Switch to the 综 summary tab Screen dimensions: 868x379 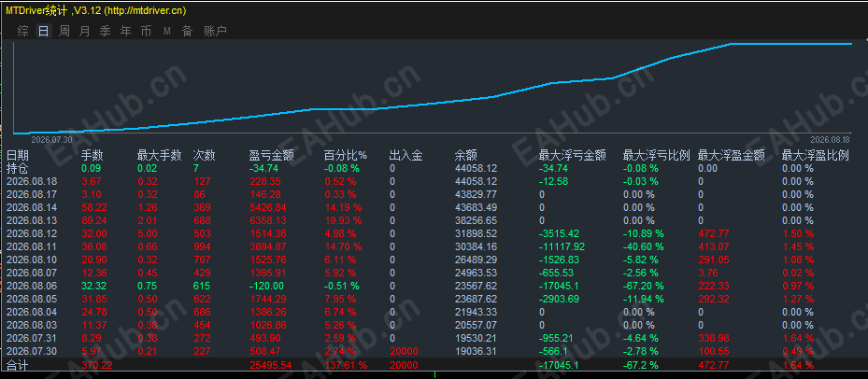pyautogui.click(x=22, y=31)
